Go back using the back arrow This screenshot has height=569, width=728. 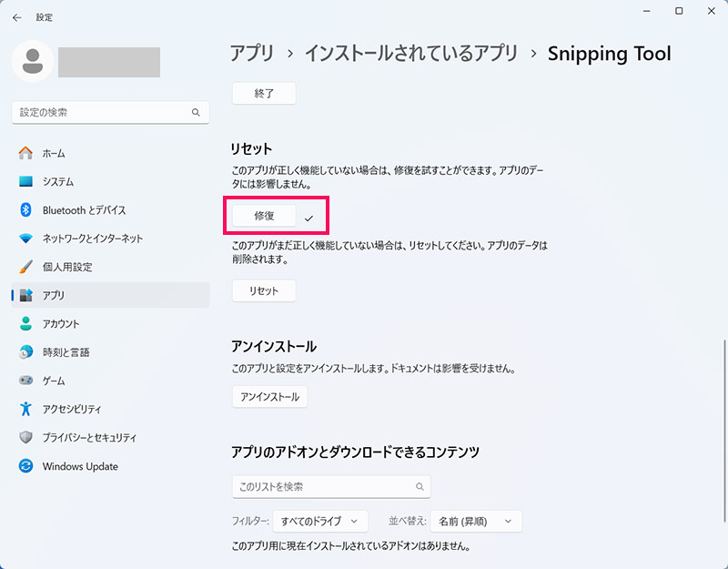coord(17,17)
